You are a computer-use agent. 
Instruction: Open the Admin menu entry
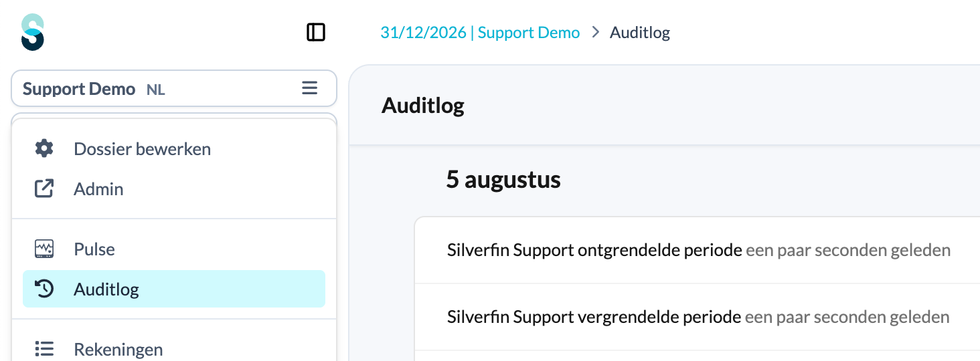tap(174, 189)
